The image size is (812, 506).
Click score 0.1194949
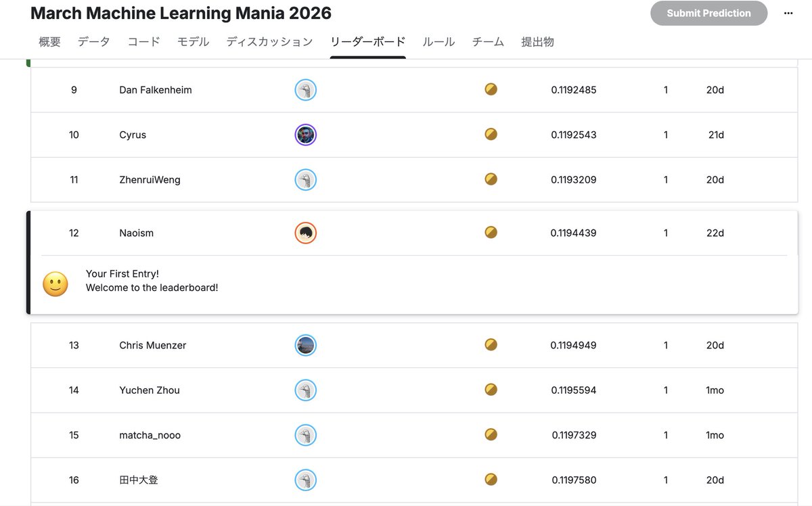tap(573, 346)
